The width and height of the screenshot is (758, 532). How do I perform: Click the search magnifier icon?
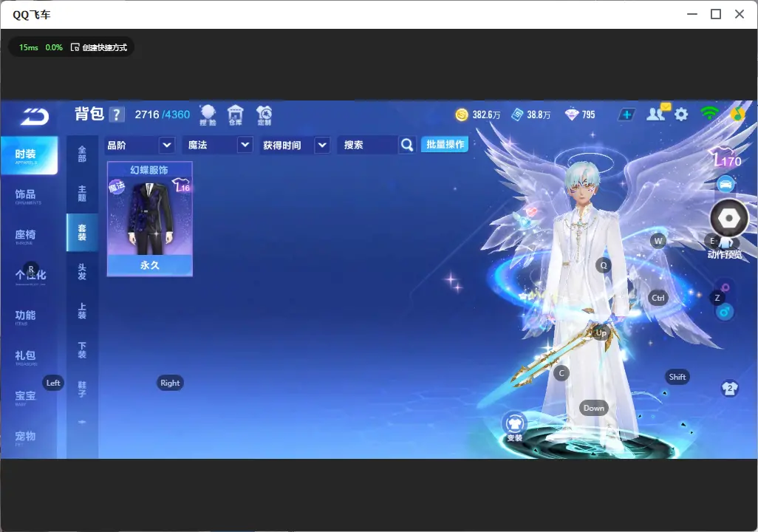pos(407,145)
